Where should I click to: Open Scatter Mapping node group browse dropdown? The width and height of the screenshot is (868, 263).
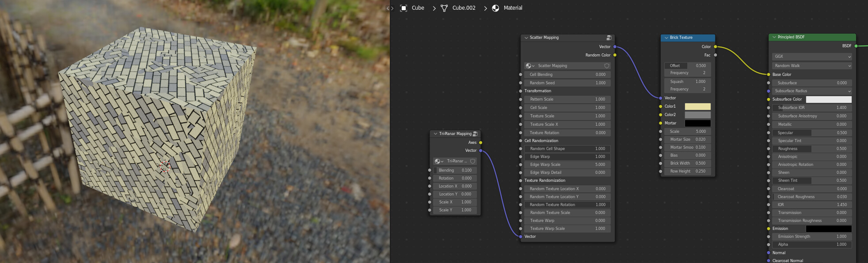pos(530,66)
